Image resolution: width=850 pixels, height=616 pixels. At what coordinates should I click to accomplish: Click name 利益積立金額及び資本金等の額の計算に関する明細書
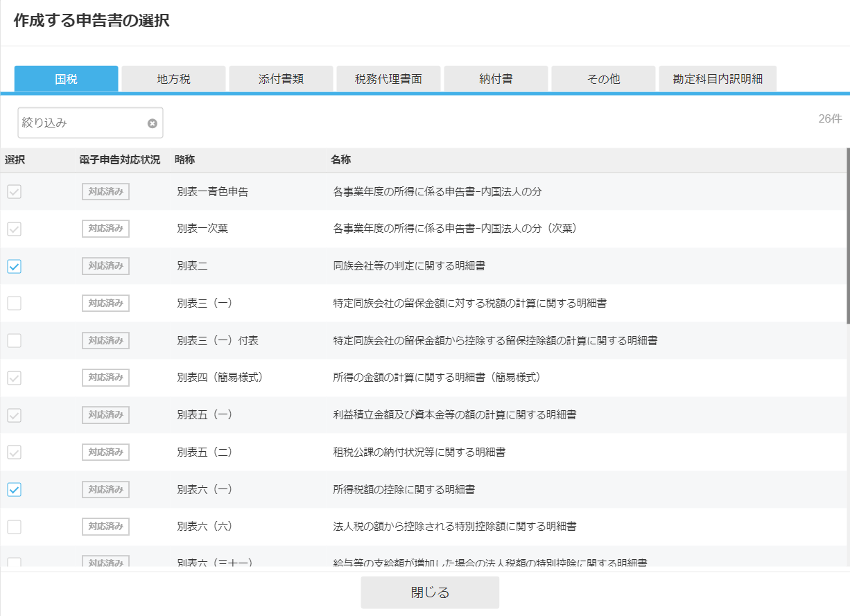(x=455, y=415)
